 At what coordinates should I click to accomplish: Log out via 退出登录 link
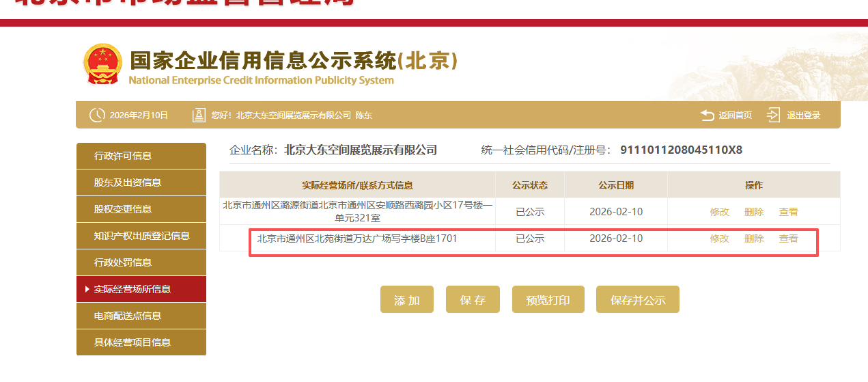click(804, 115)
